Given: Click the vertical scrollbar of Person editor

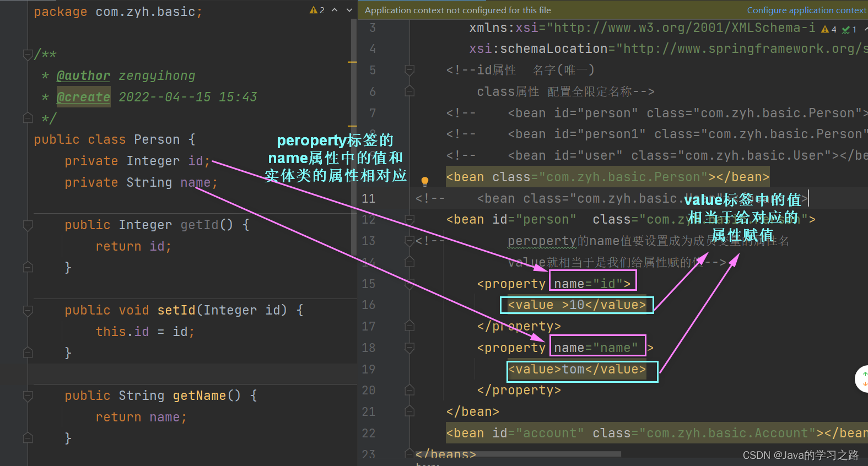Looking at the screenshot, I should (354, 138).
